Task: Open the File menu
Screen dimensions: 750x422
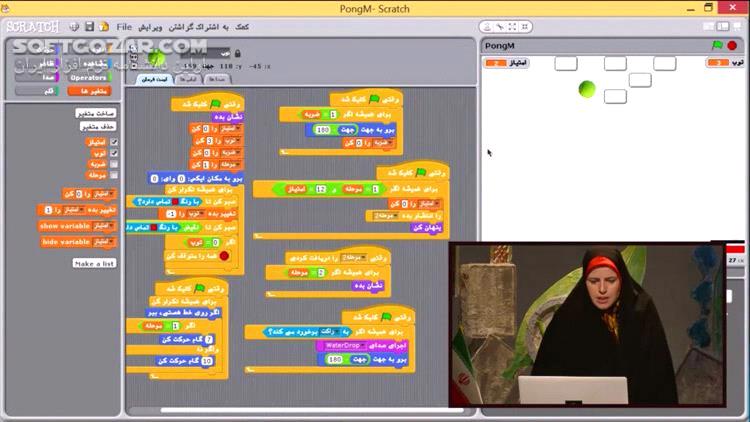Action: pos(124,27)
